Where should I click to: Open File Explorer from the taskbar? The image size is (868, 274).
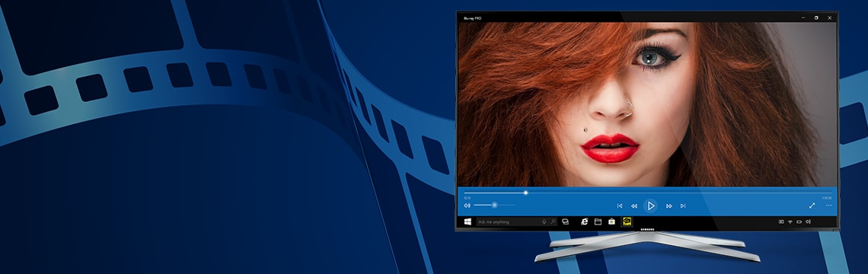[598, 221]
